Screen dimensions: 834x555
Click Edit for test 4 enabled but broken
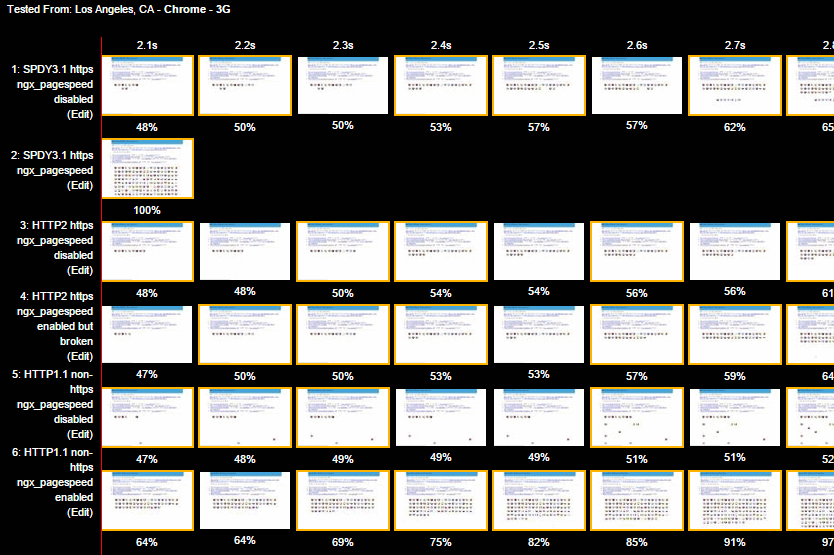tap(79, 356)
